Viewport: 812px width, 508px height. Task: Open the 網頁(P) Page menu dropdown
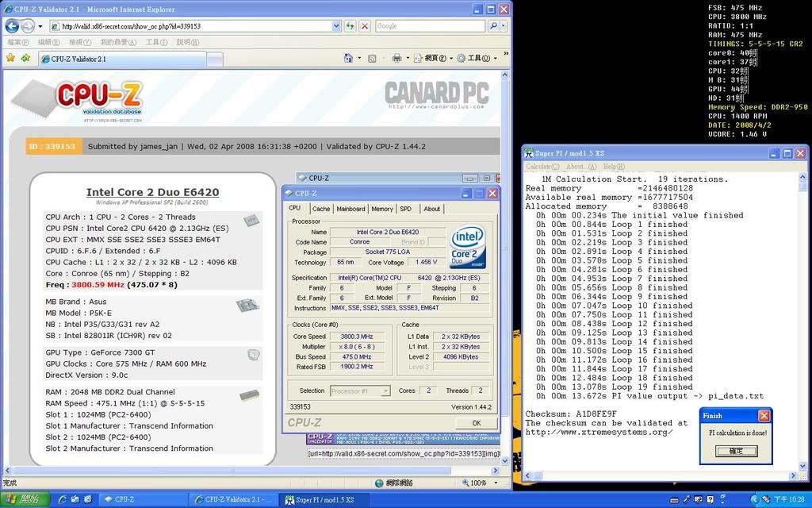pyautogui.click(x=434, y=58)
